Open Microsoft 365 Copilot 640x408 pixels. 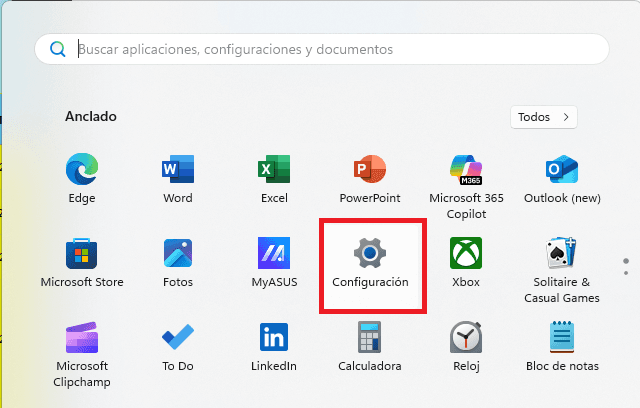click(x=466, y=186)
